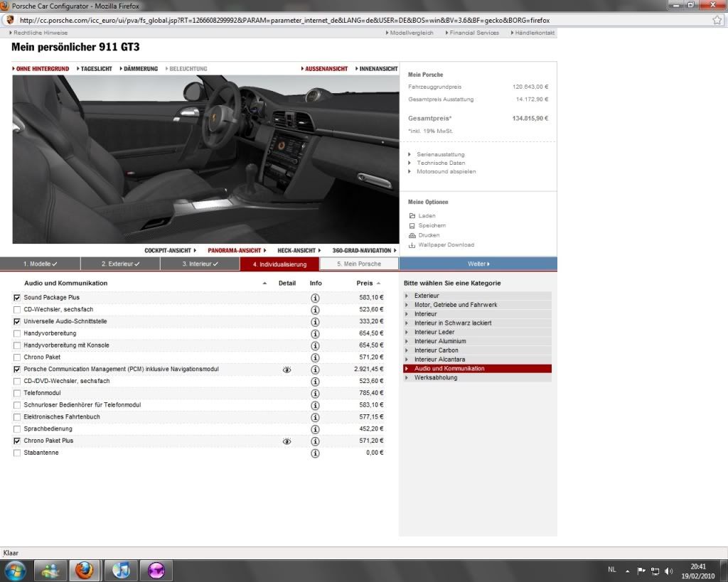This screenshot has height=582, width=728.
Task: Open info for Schnurloser Bedienhörer für Telefonmodul
Action: pyautogui.click(x=315, y=406)
